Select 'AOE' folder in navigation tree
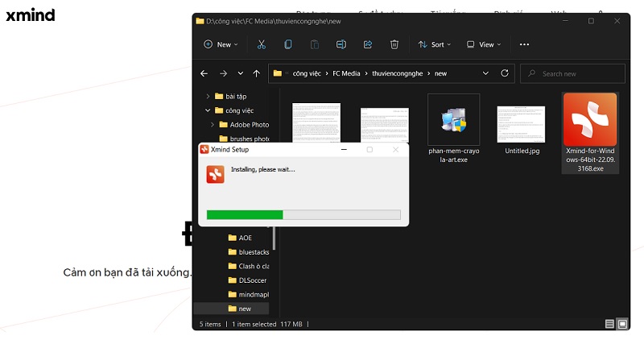 pos(240,238)
